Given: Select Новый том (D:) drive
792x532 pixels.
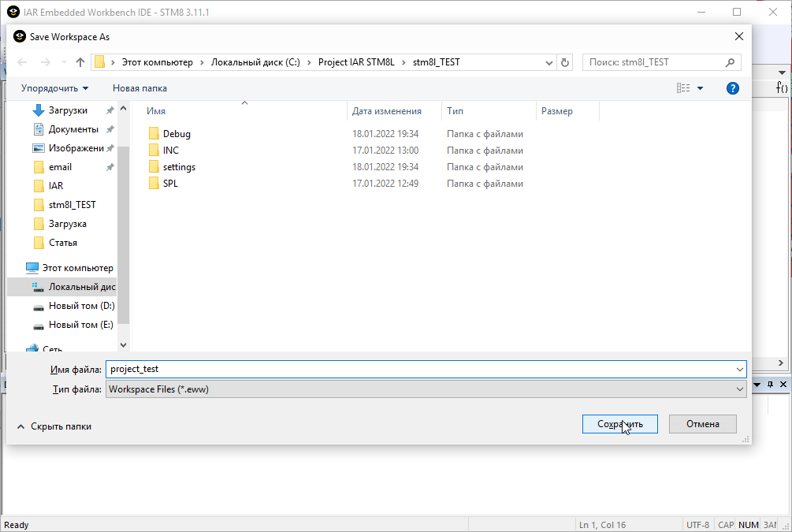Looking at the screenshot, I should 82,306.
